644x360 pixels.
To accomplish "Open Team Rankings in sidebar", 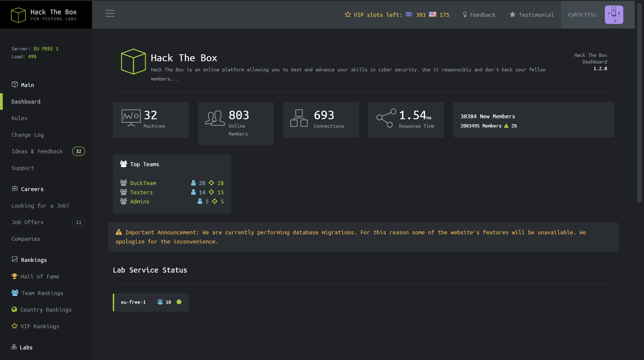I will 38,293.
